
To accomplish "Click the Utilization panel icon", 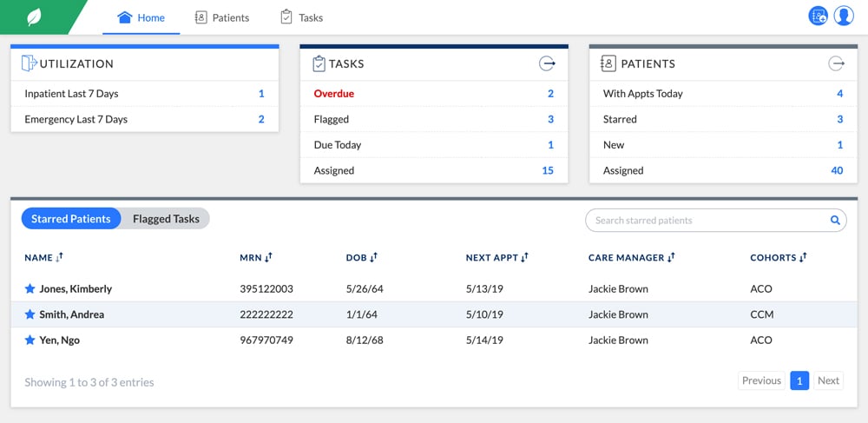I will pyautogui.click(x=30, y=63).
